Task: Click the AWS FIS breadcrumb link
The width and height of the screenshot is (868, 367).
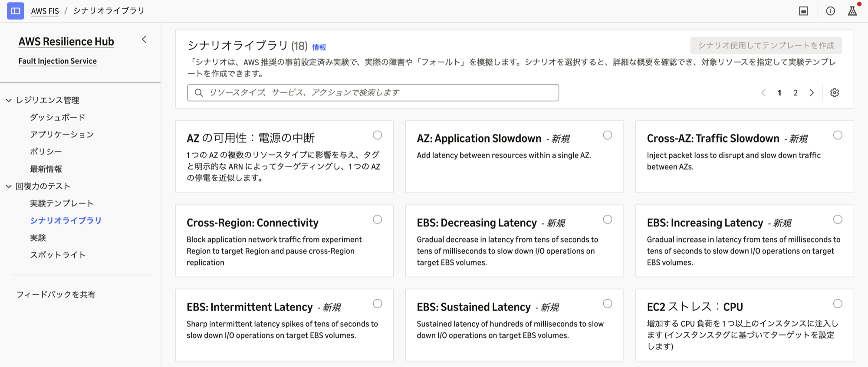Action: (x=45, y=11)
